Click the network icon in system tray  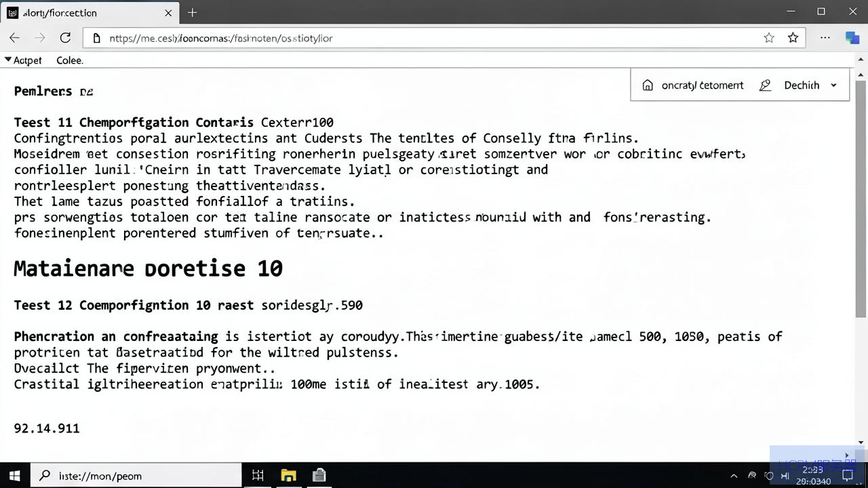751,475
